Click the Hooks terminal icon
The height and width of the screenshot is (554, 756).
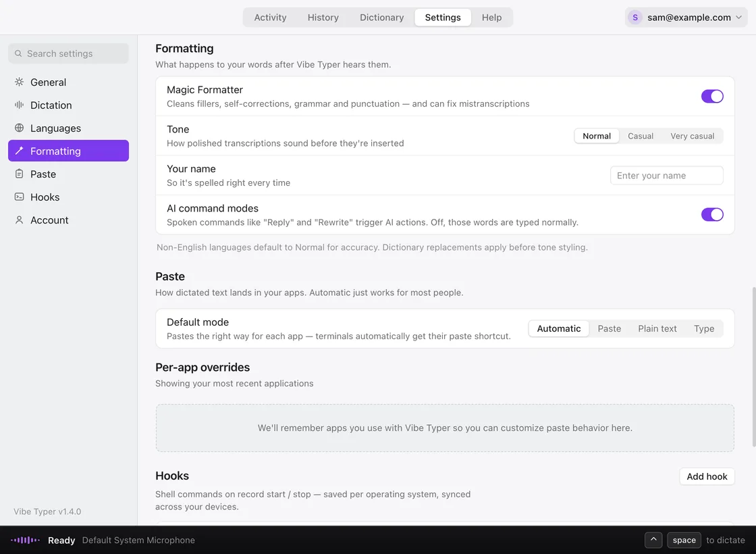pos(20,197)
